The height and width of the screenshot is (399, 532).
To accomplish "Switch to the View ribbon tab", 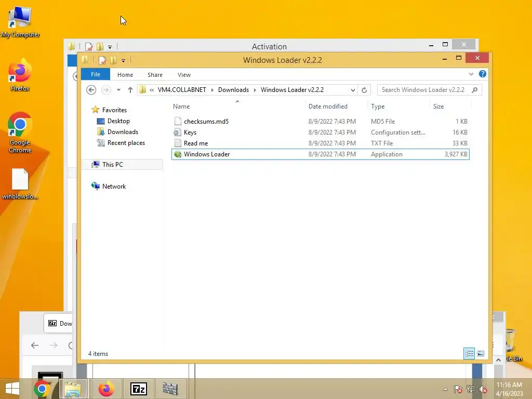I will 184,75.
